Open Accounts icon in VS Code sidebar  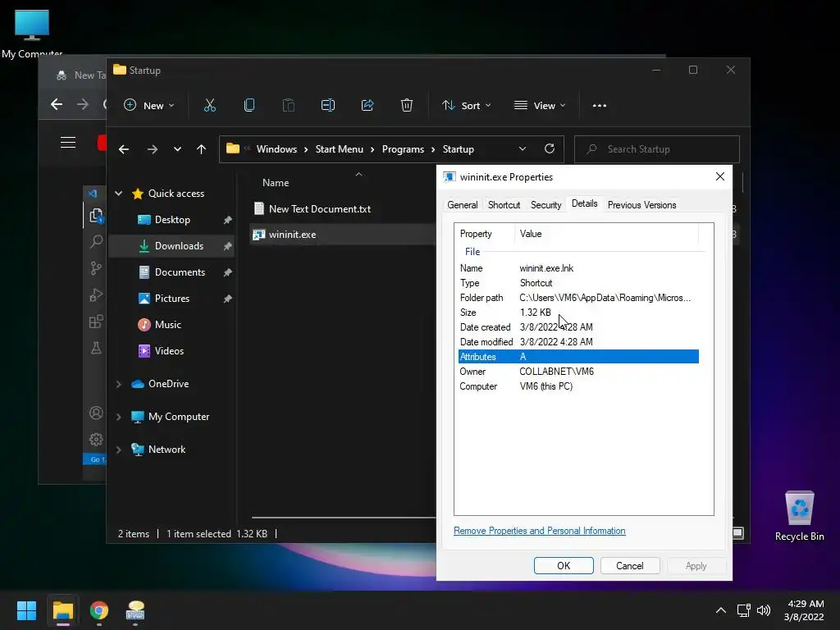point(96,413)
